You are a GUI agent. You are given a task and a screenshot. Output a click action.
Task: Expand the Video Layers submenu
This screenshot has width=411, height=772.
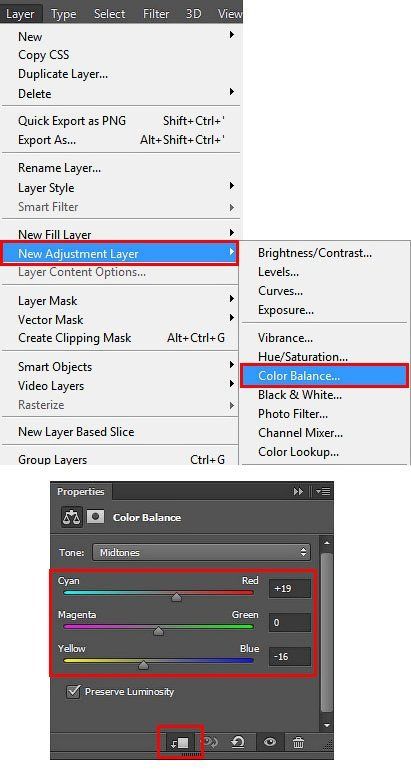pyautogui.click(x=231, y=384)
